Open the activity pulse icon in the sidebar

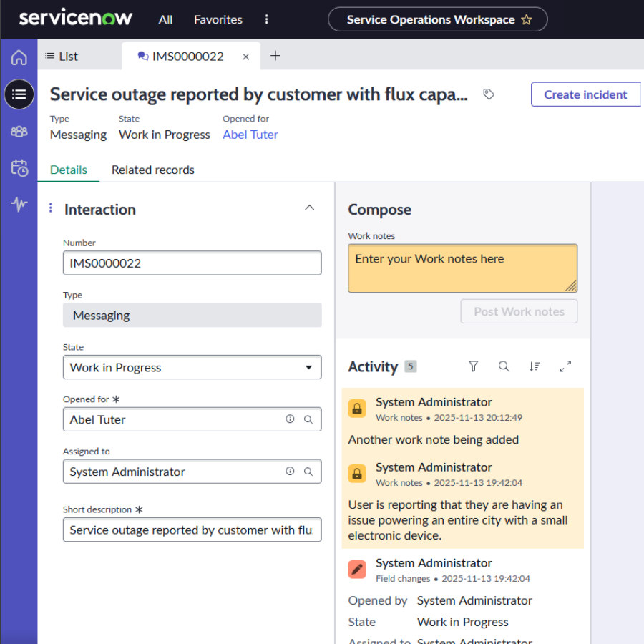[x=19, y=204]
